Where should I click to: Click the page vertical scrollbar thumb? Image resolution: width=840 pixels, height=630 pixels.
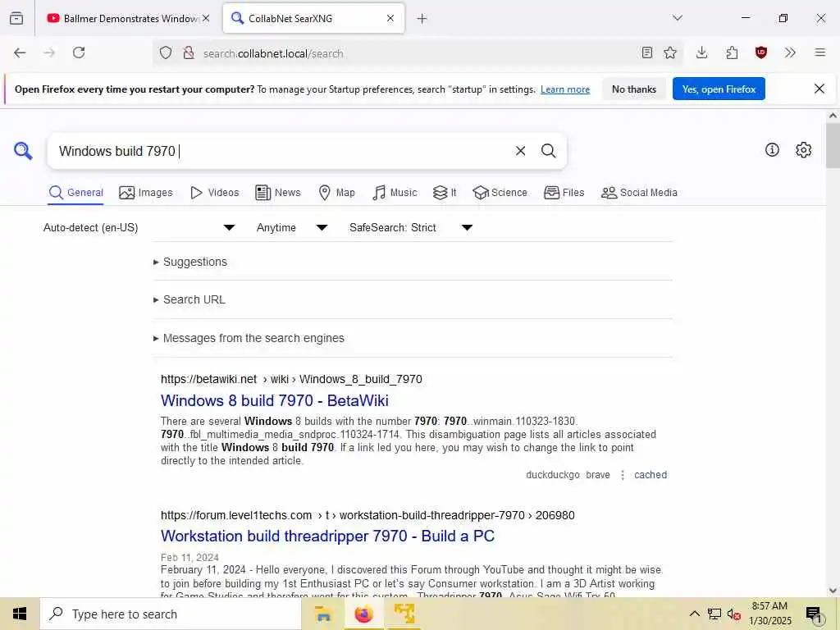tap(832, 146)
